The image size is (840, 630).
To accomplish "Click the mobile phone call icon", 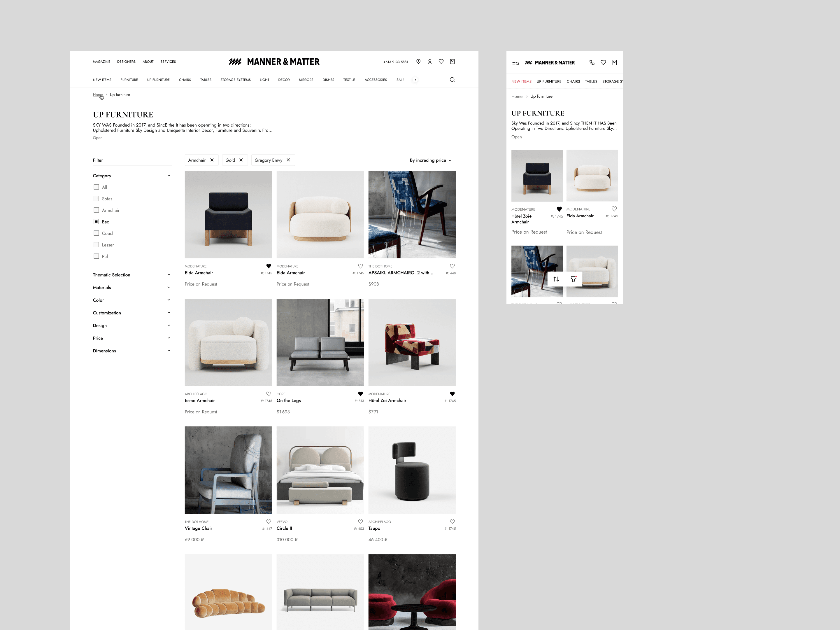I will (592, 63).
